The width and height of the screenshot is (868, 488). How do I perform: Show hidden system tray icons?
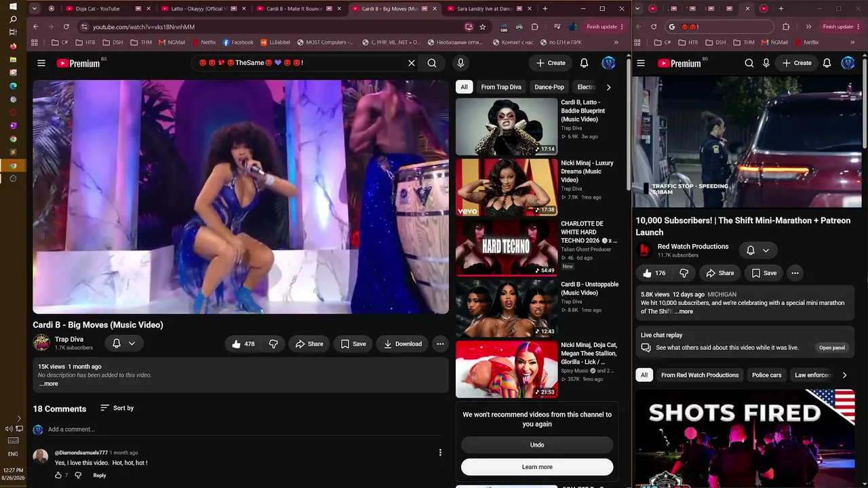click(18, 418)
